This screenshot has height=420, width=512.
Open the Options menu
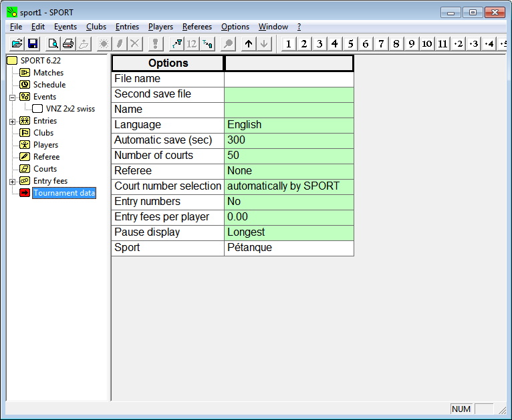coord(235,27)
